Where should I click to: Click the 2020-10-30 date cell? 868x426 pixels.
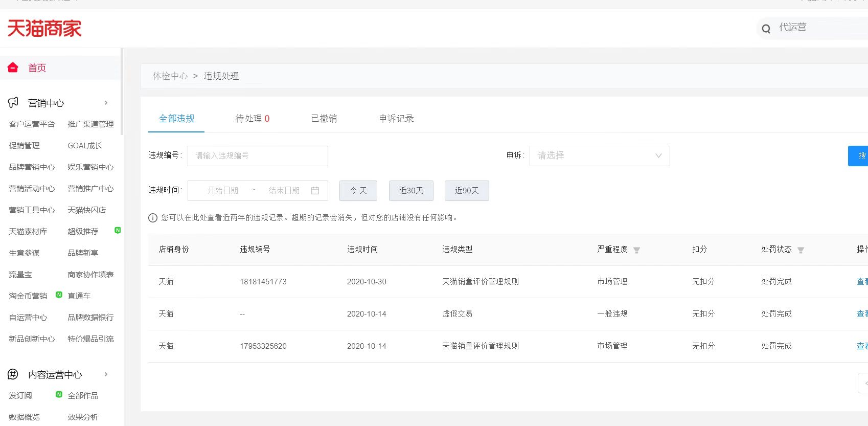367,282
